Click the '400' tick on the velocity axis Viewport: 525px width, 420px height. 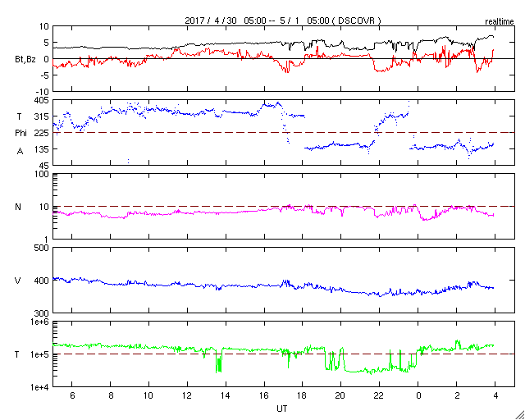click(42, 281)
